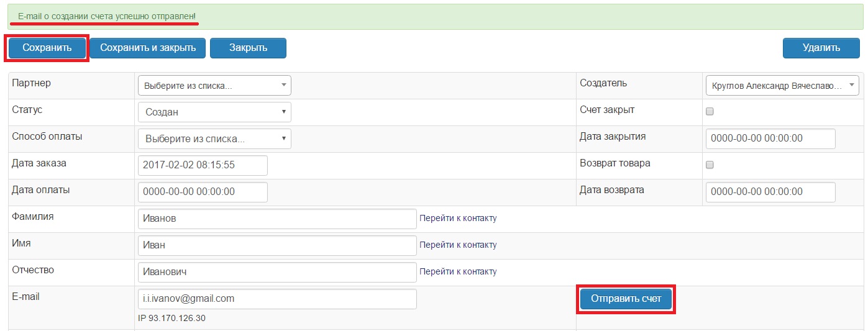The width and height of the screenshot is (868, 331).
Task: Click Сохранить и закрыть button
Action: [x=148, y=48]
